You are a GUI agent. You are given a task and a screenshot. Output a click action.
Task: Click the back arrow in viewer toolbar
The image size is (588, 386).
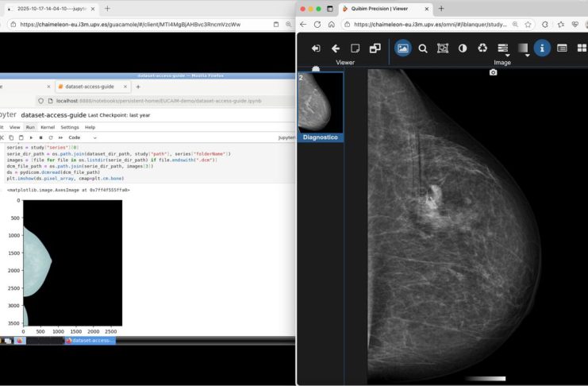tap(336, 48)
